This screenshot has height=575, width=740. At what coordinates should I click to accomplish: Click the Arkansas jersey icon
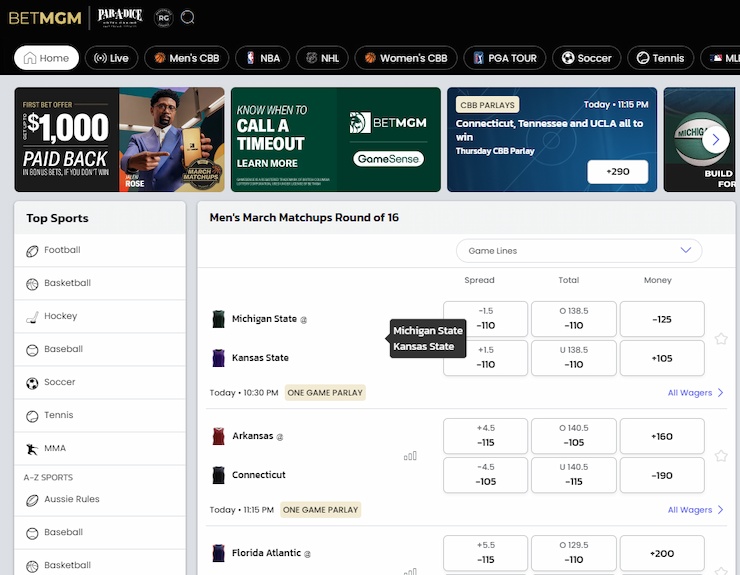click(219, 436)
